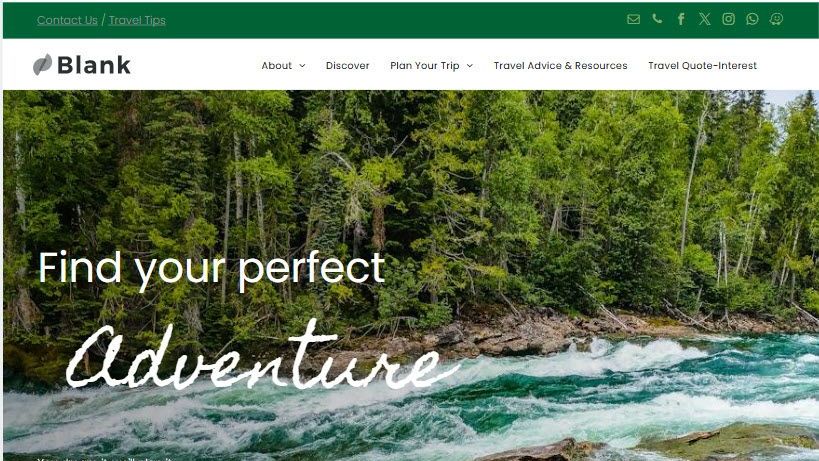
Task: Click the phone handset icon
Action: pos(657,19)
